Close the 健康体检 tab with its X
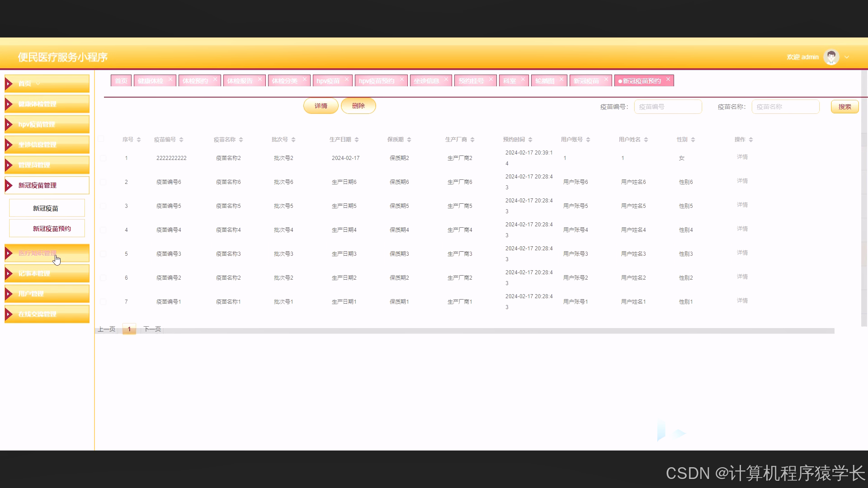Screen dimensions: 868x488 [170, 79]
